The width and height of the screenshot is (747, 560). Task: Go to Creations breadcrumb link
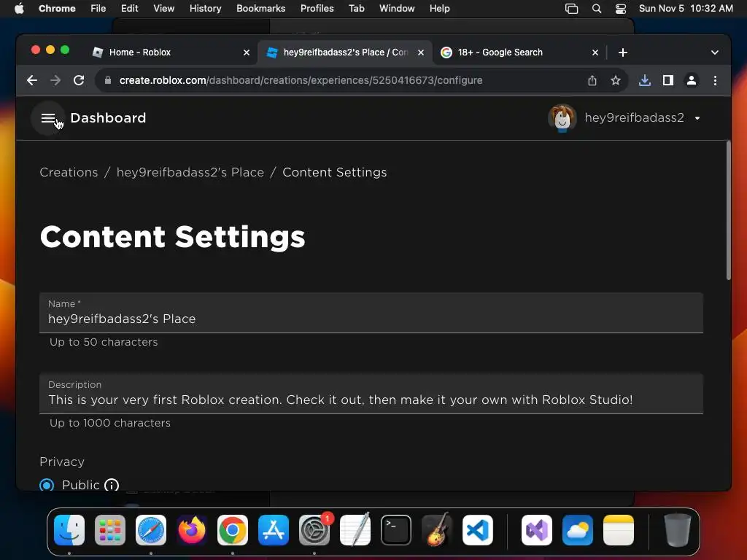point(69,172)
